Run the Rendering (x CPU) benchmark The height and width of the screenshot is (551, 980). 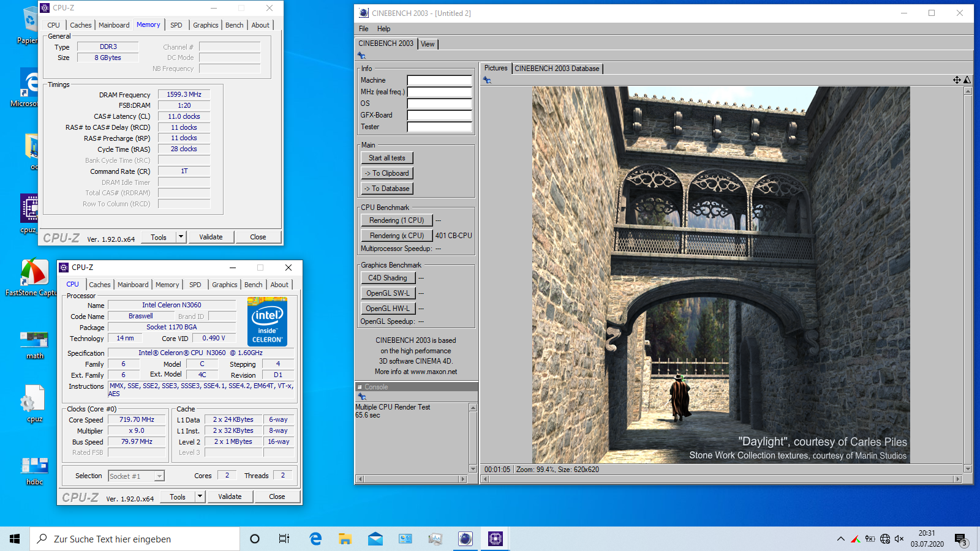point(397,236)
